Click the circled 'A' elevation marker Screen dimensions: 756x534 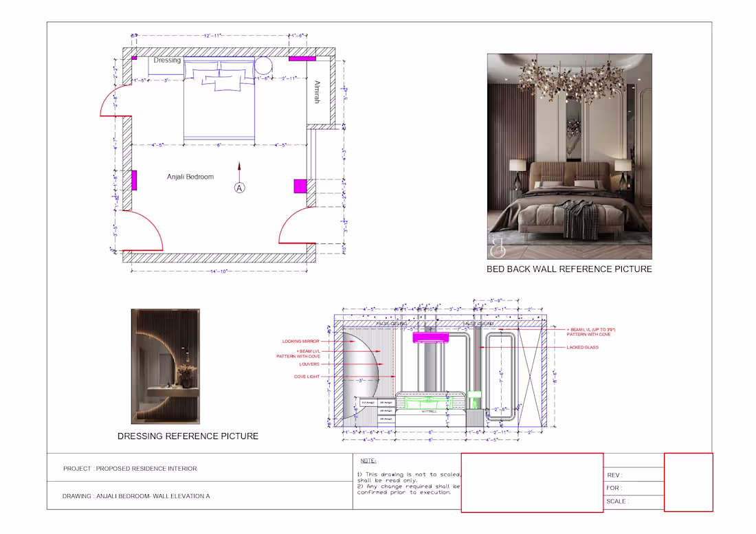[240, 188]
